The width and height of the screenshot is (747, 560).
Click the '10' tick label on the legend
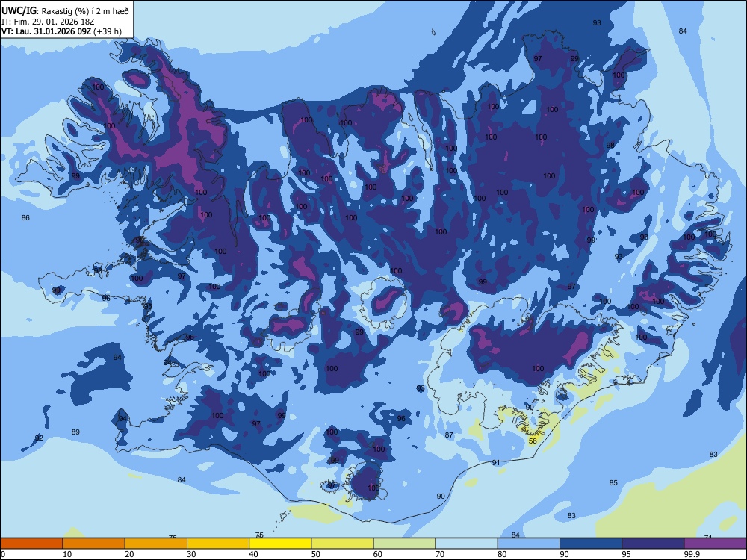pyautogui.click(x=67, y=554)
